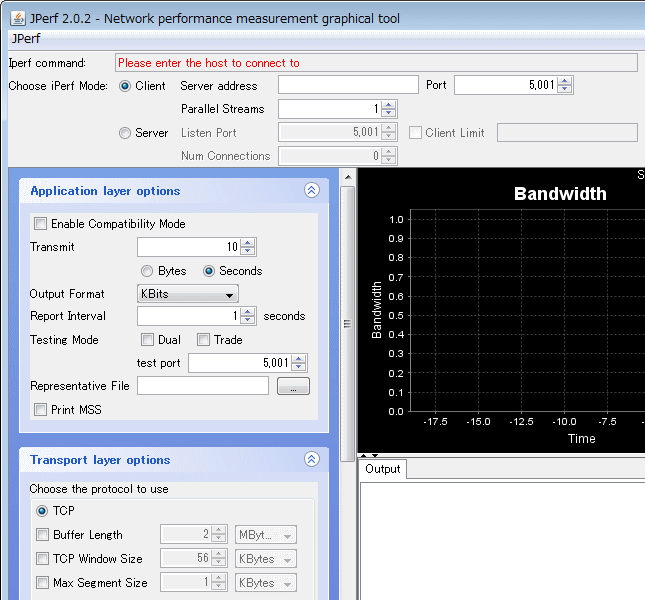Select the Seconds transmit unit
645x600 pixels.
click(x=209, y=271)
